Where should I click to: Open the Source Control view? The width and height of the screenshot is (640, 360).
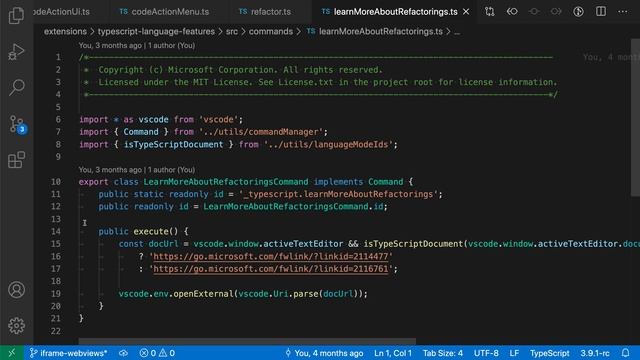16,124
